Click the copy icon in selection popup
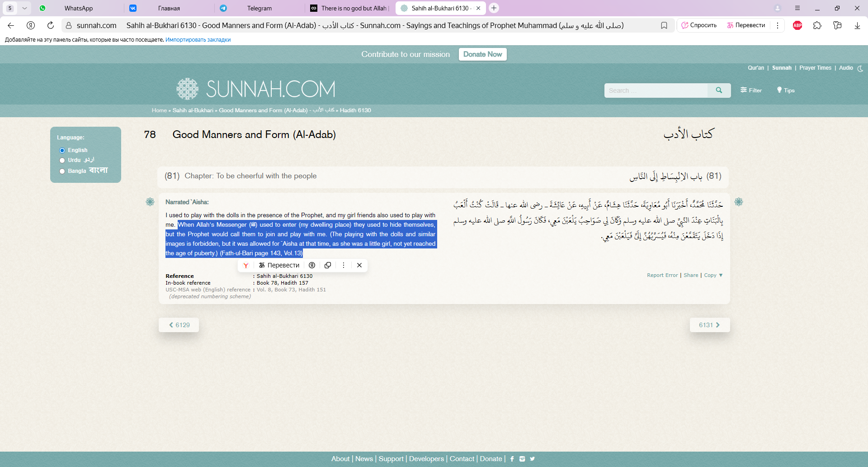Screen dimensions: 868x467 pos(328,265)
